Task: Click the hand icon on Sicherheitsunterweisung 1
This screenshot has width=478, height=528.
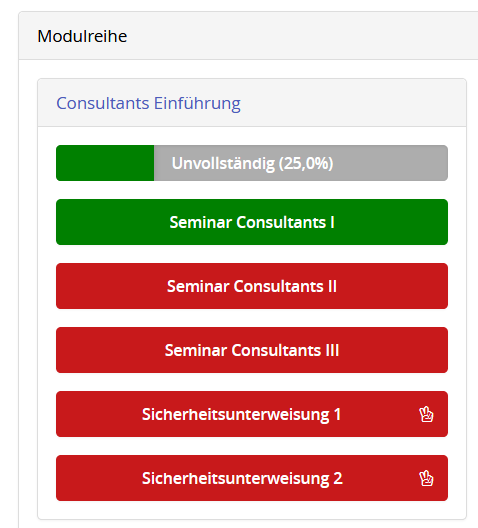Action: pyautogui.click(x=426, y=415)
